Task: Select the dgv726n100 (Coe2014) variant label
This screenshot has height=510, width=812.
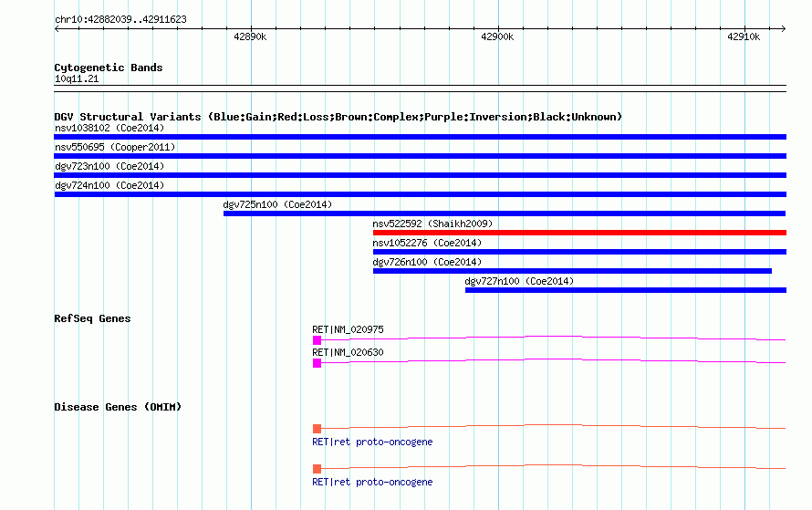Action: pos(427,262)
